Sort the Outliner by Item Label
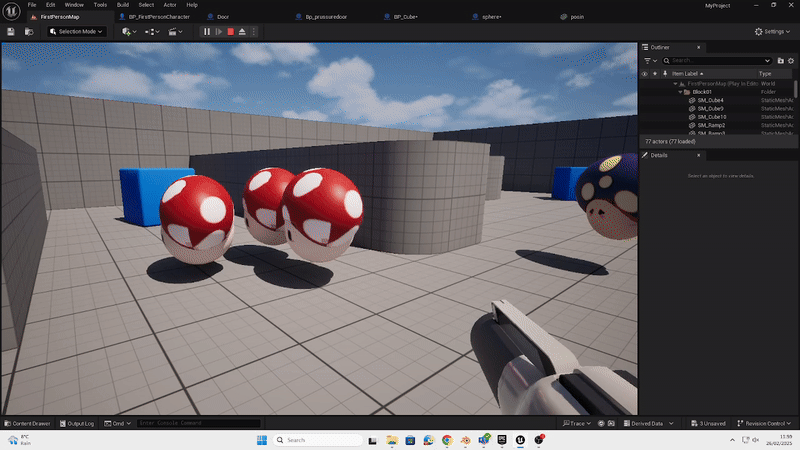 click(687, 74)
